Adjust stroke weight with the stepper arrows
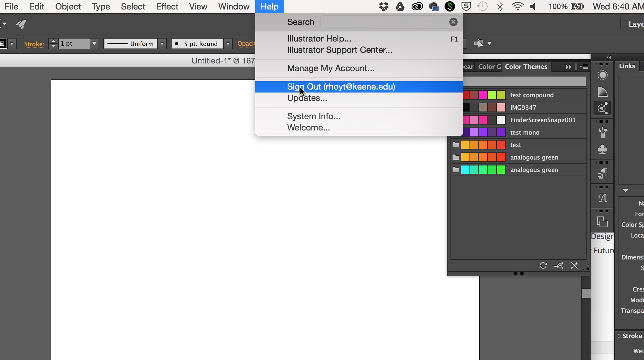This screenshot has height=360, width=644. coord(53,44)
